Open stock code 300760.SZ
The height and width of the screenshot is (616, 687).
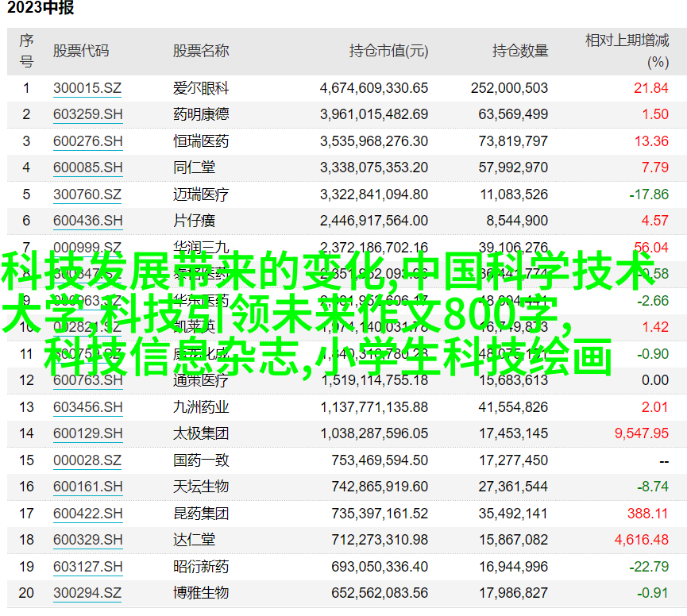click(x=87, y=194)
